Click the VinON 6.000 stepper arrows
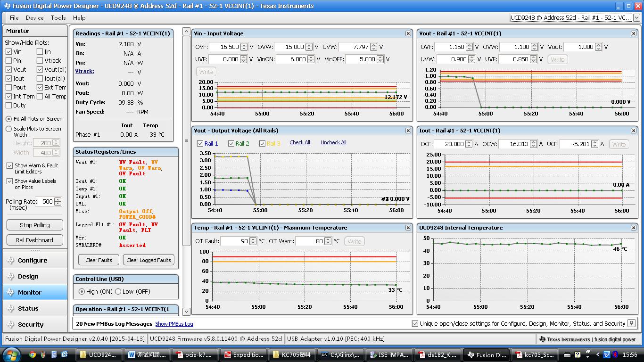This screenshot has height=362, width=644. [x=311, y=59]
